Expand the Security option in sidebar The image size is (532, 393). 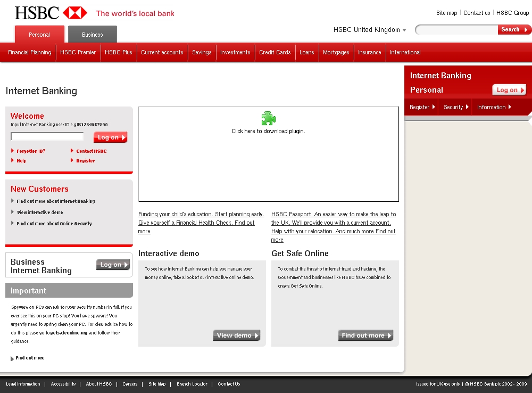click(x=456, y=107)
